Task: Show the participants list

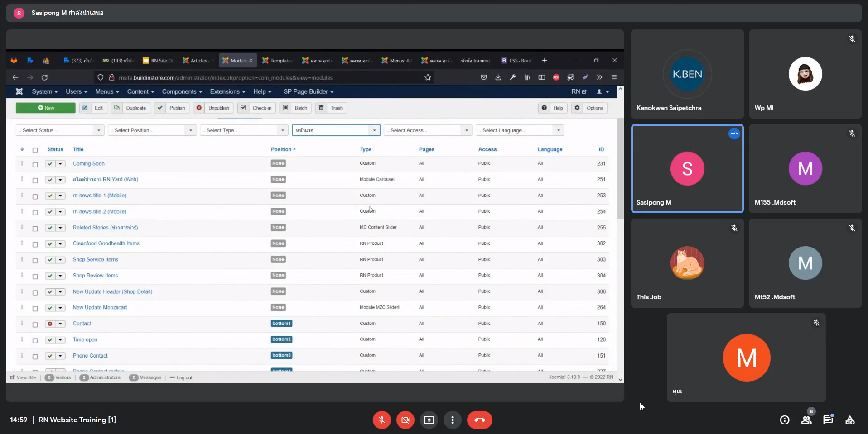Action: click(806, 420)
